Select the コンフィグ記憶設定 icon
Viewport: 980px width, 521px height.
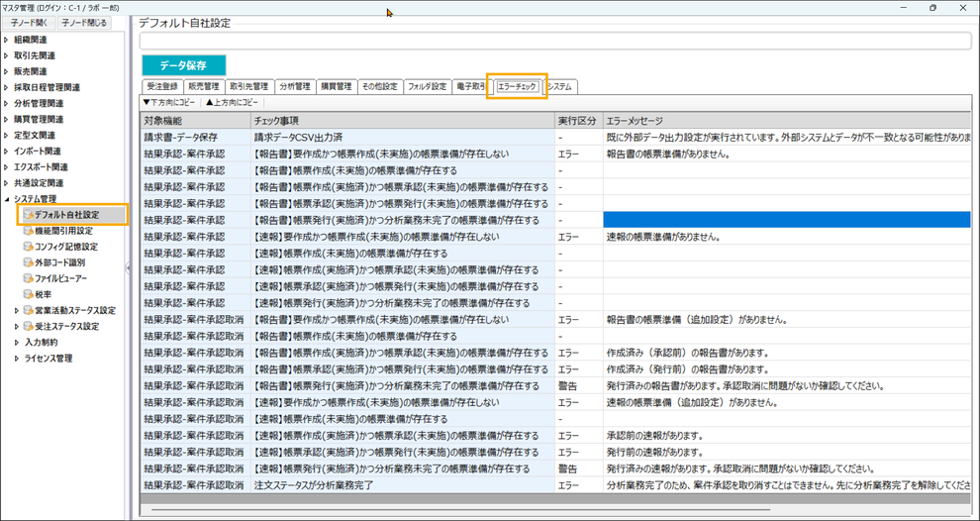click(x=28, y=247)
